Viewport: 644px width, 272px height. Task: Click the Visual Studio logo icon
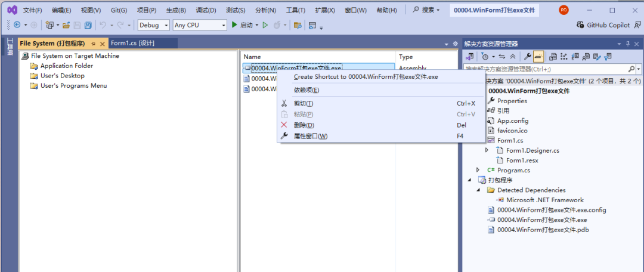(12, 10)
